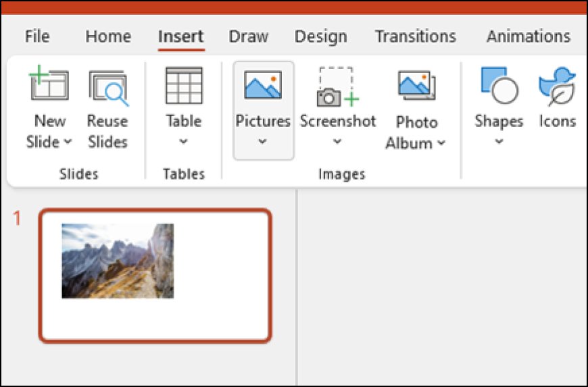Select slide 1 thumbnail

click(155, 276)
